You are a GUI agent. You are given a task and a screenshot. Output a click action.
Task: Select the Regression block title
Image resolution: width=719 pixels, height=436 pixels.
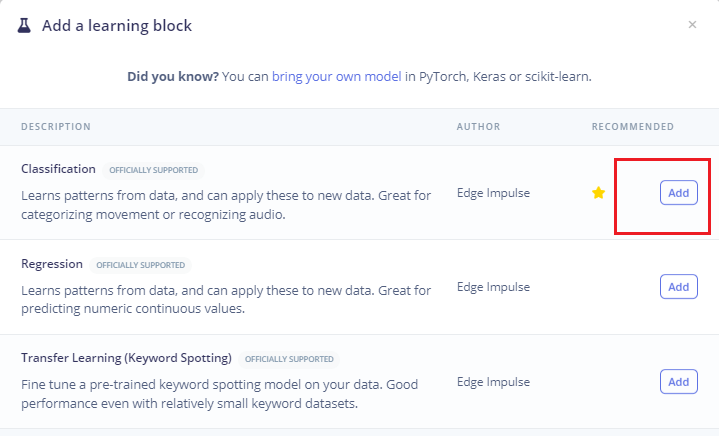(x=52, y=264)
